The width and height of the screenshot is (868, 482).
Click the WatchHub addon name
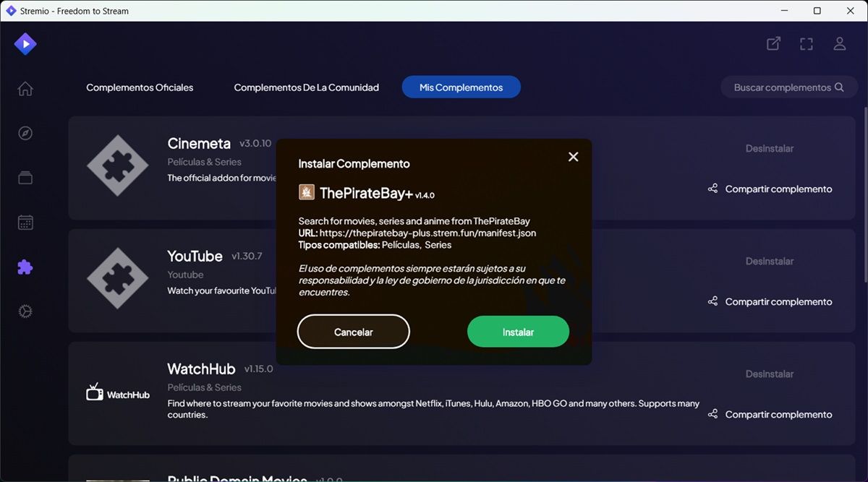[x=201, y=369]
